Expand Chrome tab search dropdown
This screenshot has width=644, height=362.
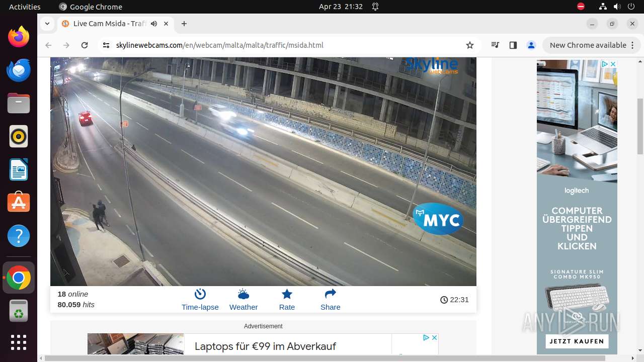tap(47, 24)
